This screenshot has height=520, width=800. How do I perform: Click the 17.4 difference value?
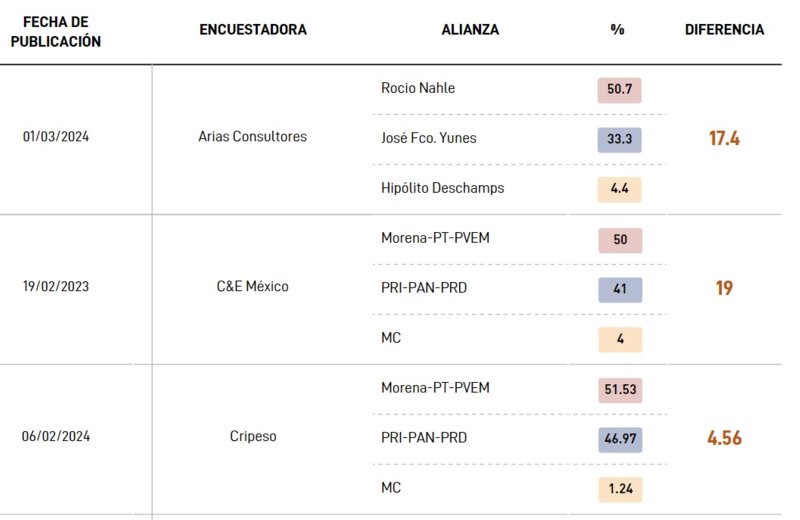pyautogui.click(x=724, y=138)
